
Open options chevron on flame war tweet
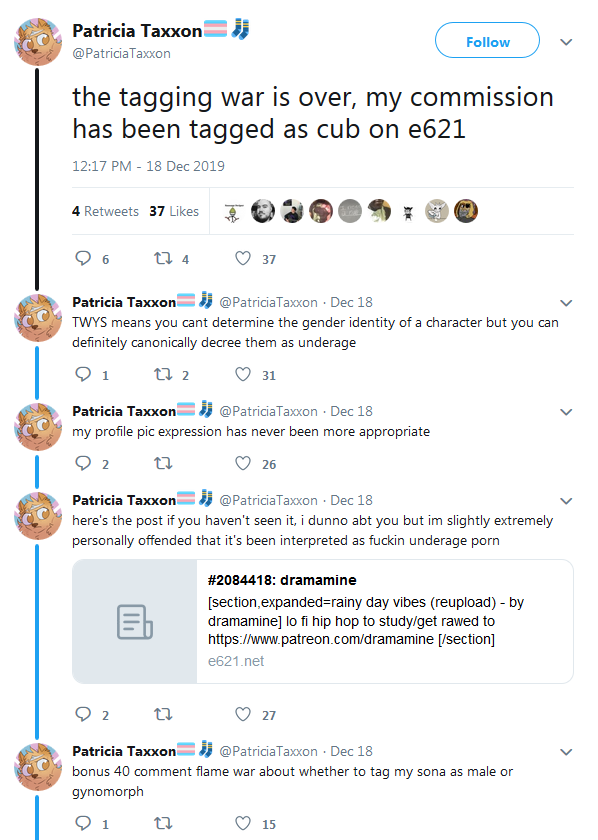[566, 752]
